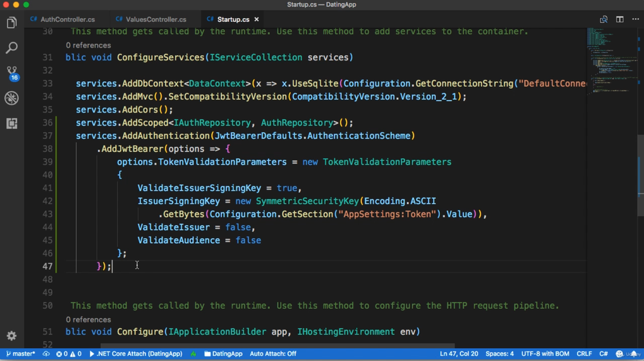
Task: Start .NET Core Attach (DatingApp) debug configuration
Action: (136, 354)
